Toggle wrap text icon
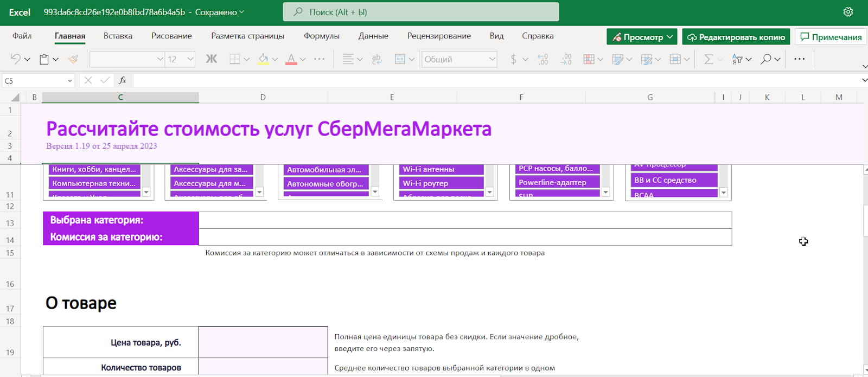868x377 pixels. 377,59
